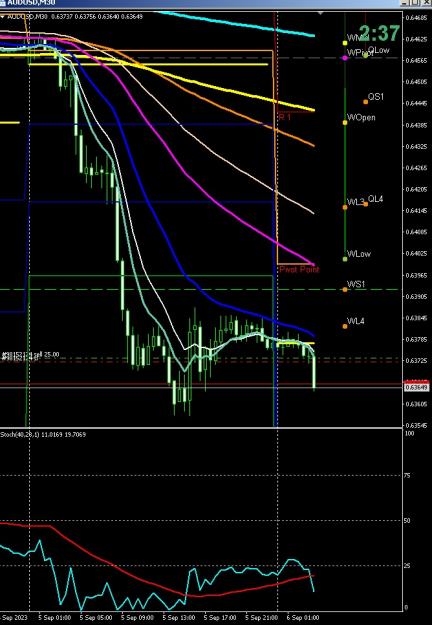The width and height of the screenshot is (432, 625).
Task: Click the gray chart shift triangle marker
Action: click(x=320, y=13)
